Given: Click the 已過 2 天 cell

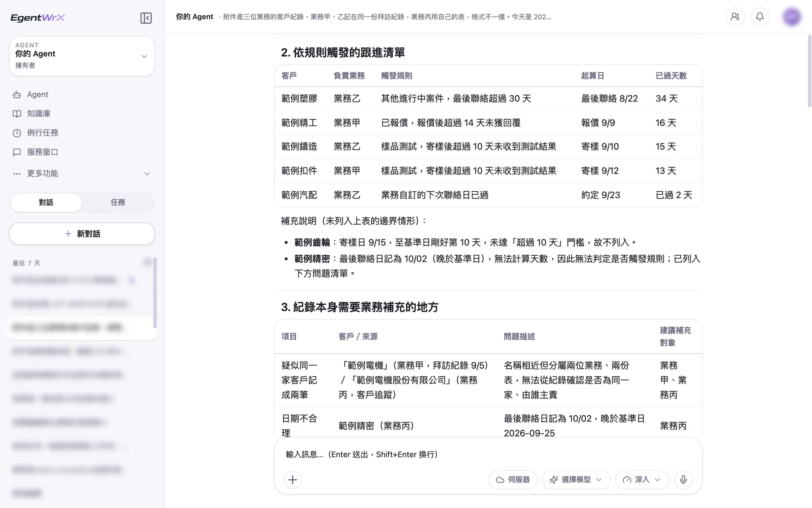Looking at the screenshot, I should (x=674, y=195).
